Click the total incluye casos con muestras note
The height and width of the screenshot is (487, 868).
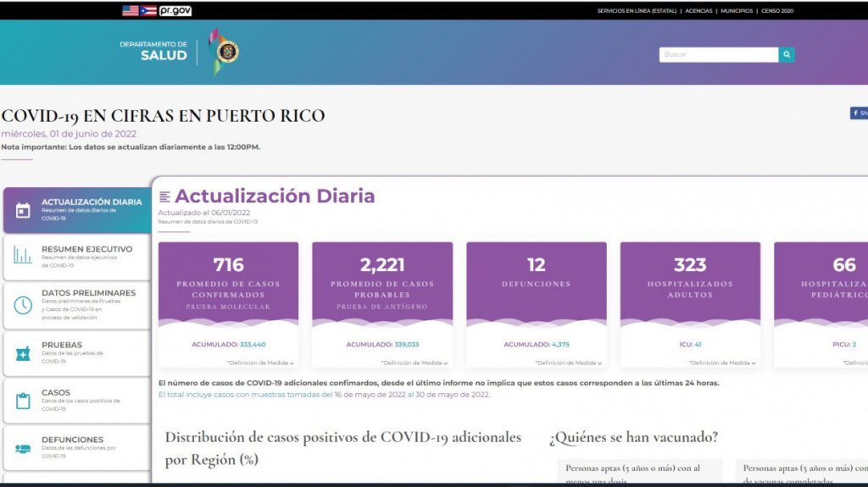[324, 395]
